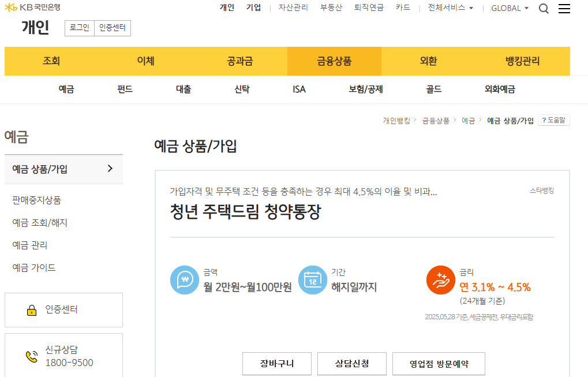Open the search magnifier icon
This screenshot has height=377, width=588.
544,8
